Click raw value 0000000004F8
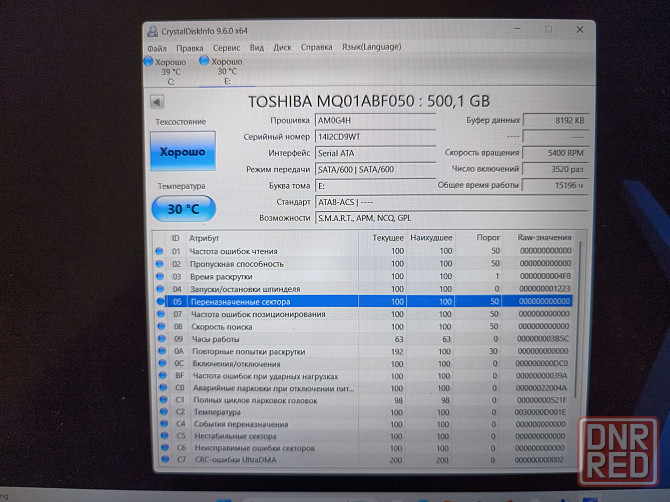The image size is (670, 502). [545, 276]
